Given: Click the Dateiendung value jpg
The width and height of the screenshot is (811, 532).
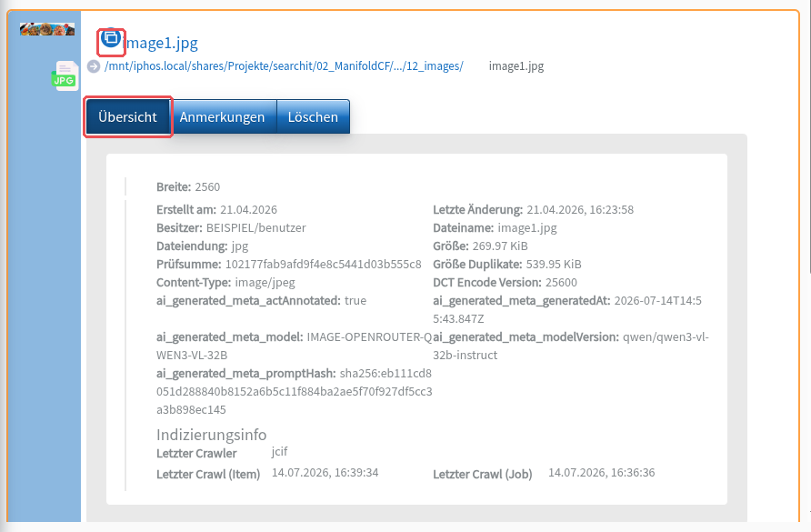Looking at the screenshot, I should 240,246.
